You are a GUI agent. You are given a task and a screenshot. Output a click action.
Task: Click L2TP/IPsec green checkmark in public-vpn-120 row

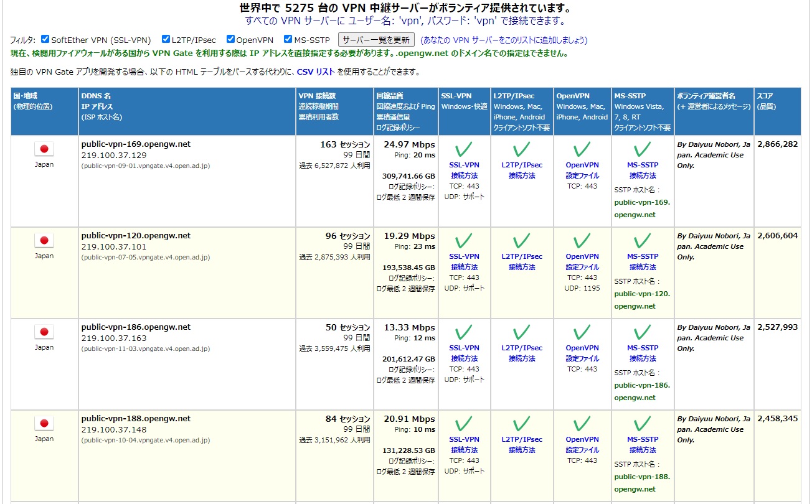tap(521, 241)
